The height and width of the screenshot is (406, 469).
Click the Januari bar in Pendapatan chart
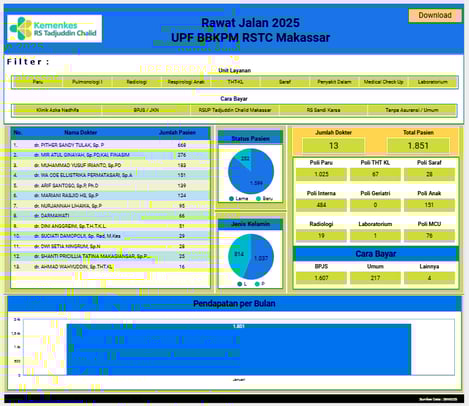coord(239,349)
